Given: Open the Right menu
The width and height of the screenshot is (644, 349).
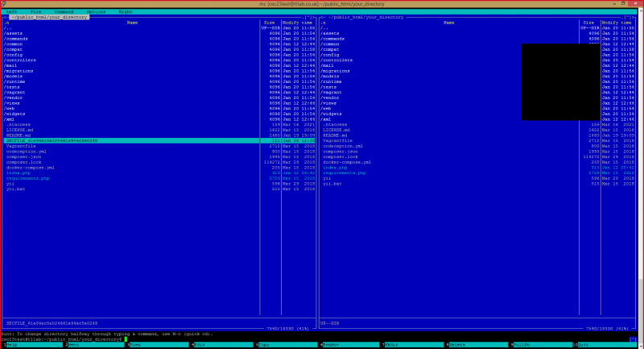Looking at the screenshot, I should point(126,11).
